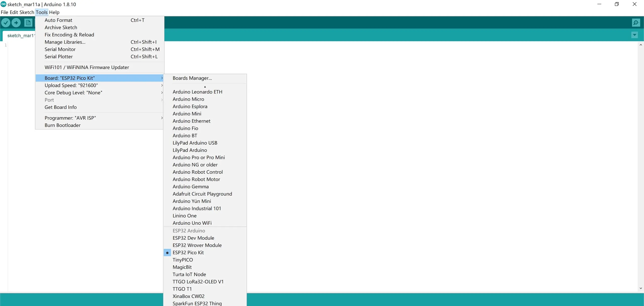Open WiFi101 / WiFiNINA Firmware Updater
The image size is (644, 306).
(x=100, y=67)
